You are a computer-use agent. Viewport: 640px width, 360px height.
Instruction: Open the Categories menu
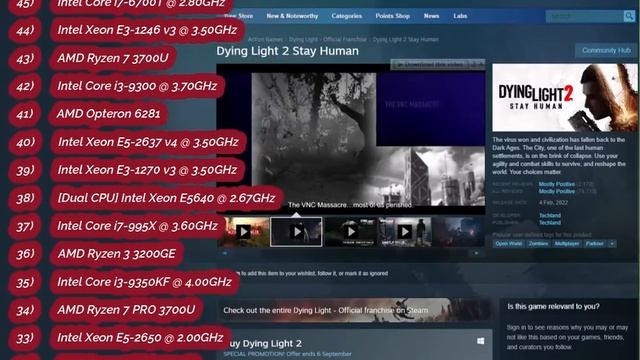(347, 16)
